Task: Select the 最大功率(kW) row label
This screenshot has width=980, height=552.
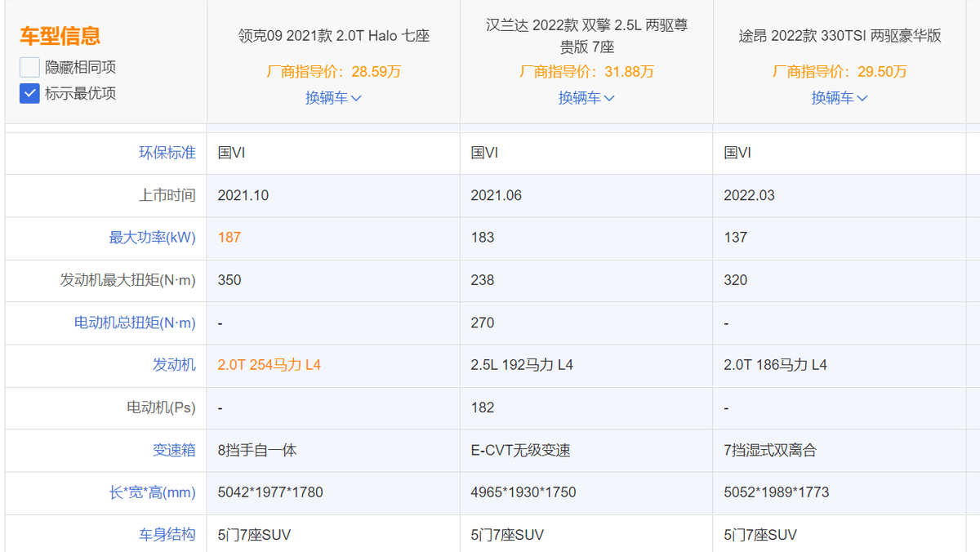Action: (x=152, y=238)
